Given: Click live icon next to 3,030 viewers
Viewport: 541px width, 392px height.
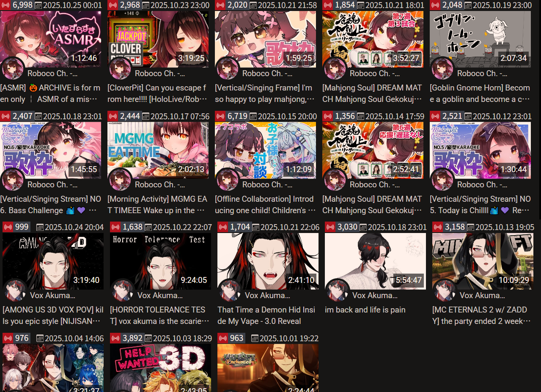Looking at the screenshot, I should 330,227.
